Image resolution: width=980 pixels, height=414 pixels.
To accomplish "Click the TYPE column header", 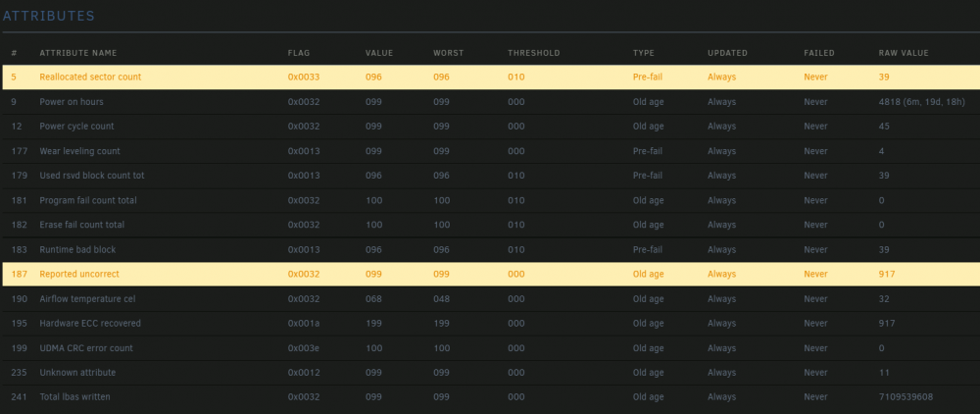I will pyautogui.click(x=644, y=53).
